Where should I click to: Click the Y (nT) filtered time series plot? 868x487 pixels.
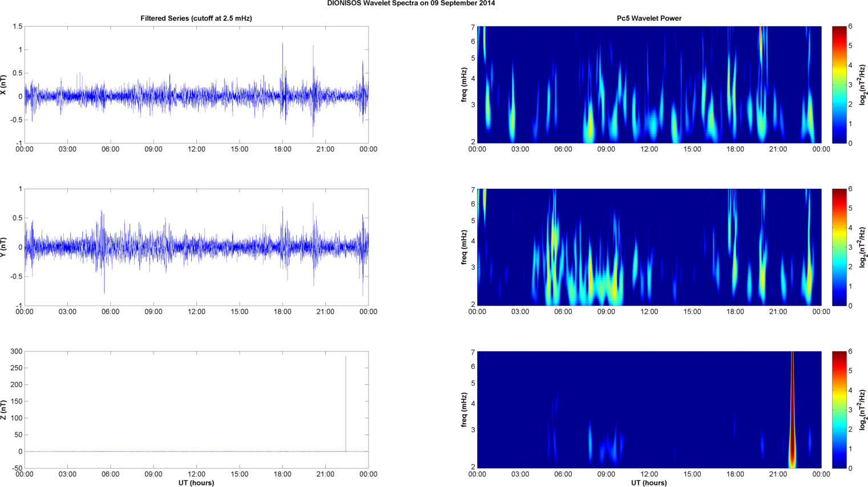click(x=196, y=247)
